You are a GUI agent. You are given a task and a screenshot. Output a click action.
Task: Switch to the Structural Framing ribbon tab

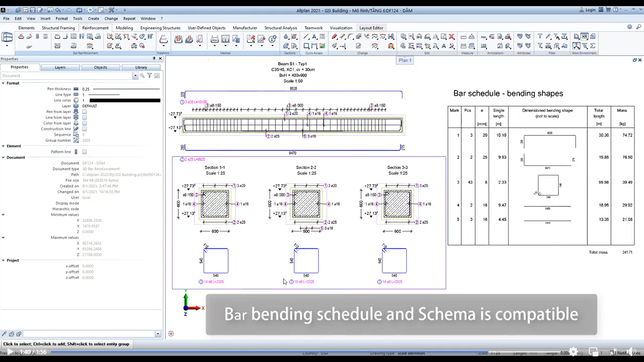point(58,28)
